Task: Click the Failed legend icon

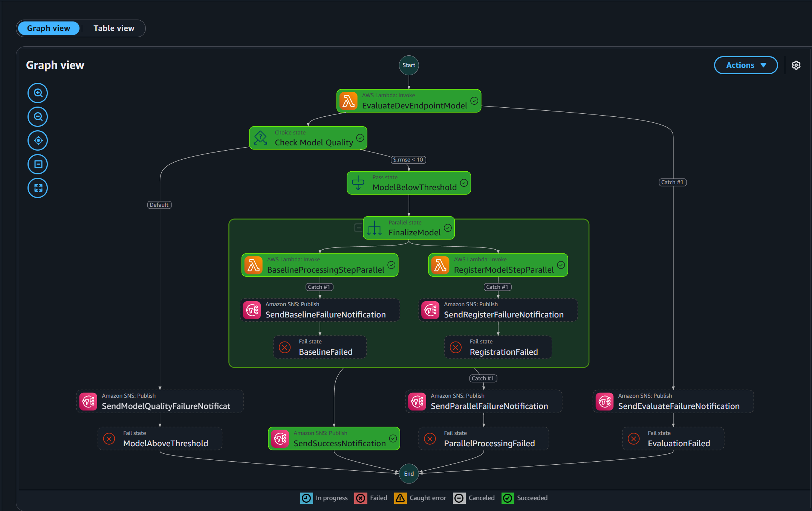Action: pos(361,498)
